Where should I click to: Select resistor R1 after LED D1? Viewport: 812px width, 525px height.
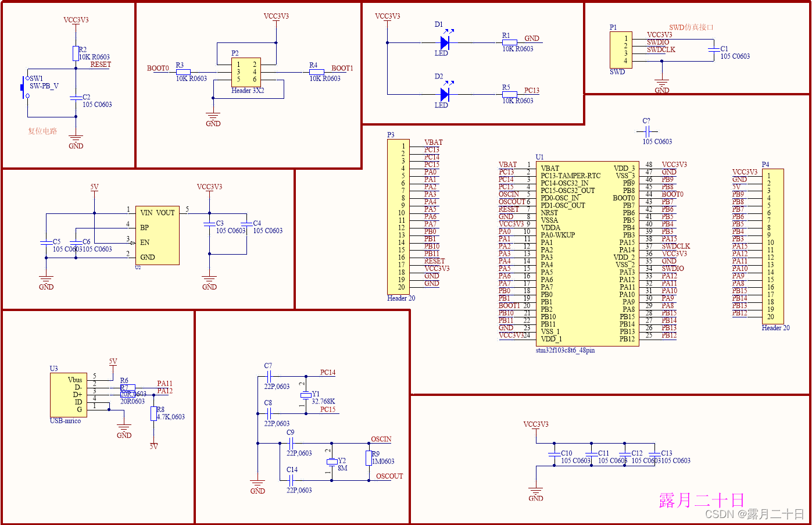click(510, 42)
